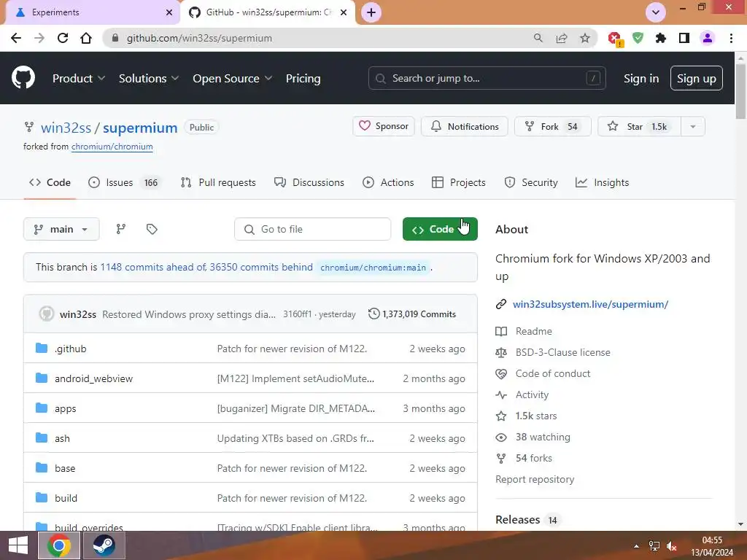Close the Experiments tab

pos(169,12)
